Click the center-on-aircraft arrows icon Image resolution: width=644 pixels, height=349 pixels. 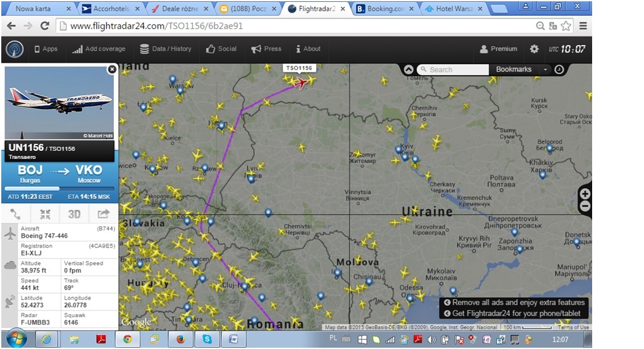coord(45,214)
